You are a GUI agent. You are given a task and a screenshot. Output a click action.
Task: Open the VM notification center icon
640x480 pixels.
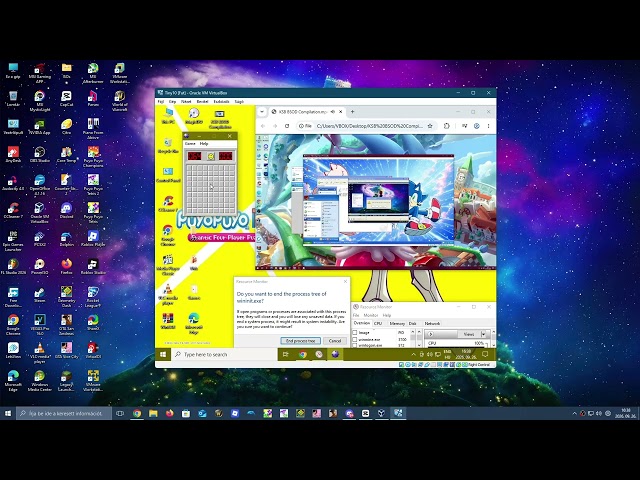pos(485,354)
